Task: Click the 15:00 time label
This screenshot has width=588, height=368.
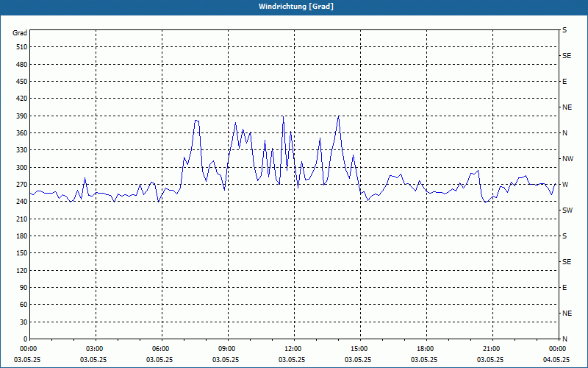Action: tap(359, 349)
